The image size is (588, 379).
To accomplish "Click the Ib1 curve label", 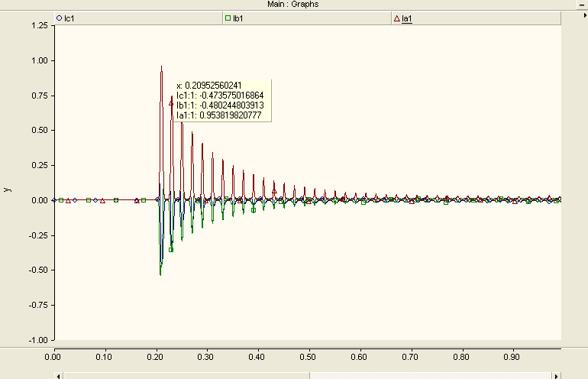I will tap(237, 18).
